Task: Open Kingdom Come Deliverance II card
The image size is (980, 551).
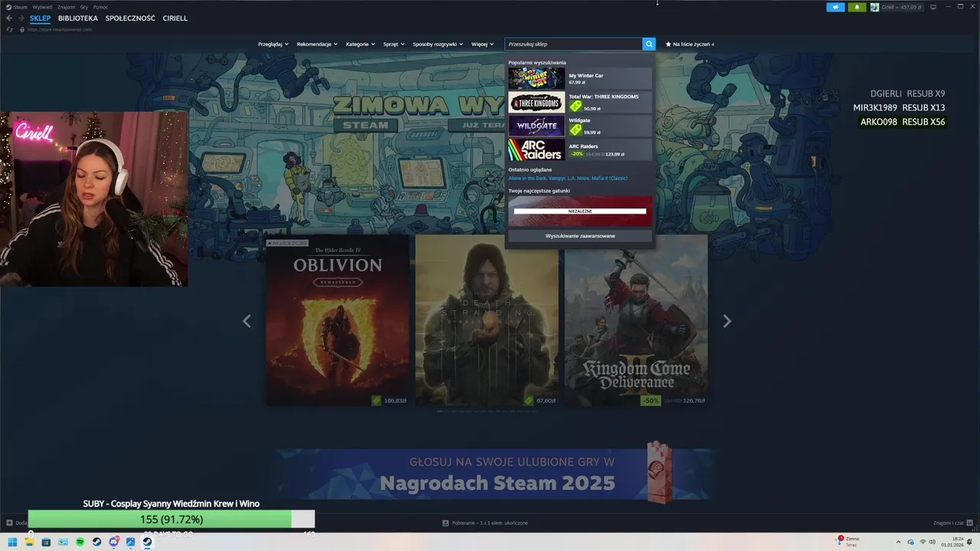Action: pos(636,320)
